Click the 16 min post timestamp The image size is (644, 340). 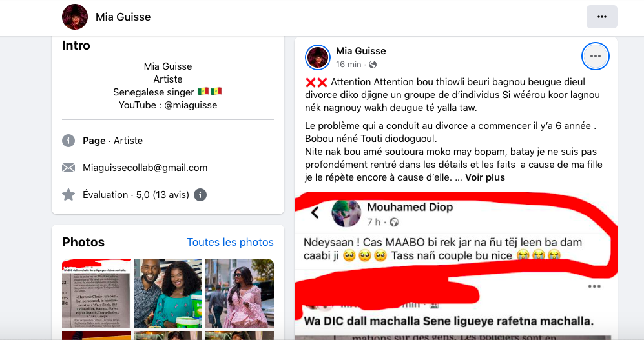(x=349, y=65)
